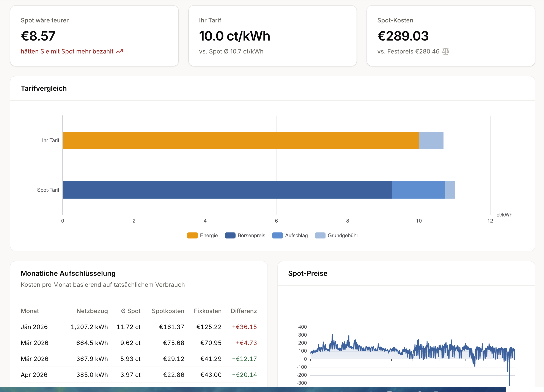The width and height of the screenshot is (544, 392).
Task: Click the 10.0 ct/kWh tariff value
Action: 235,36
